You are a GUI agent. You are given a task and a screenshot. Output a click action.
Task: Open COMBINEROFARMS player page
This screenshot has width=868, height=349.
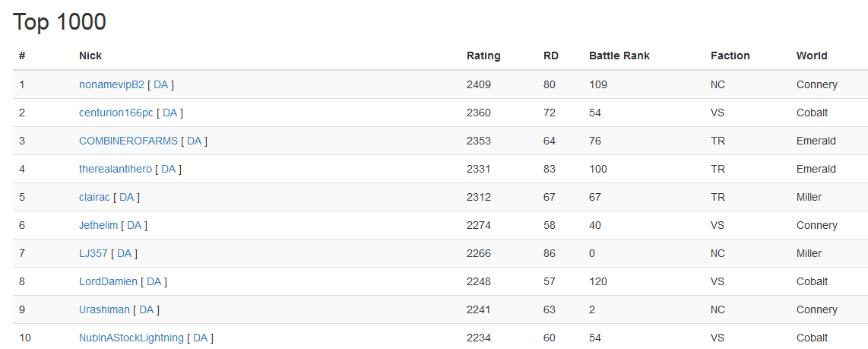128,141
